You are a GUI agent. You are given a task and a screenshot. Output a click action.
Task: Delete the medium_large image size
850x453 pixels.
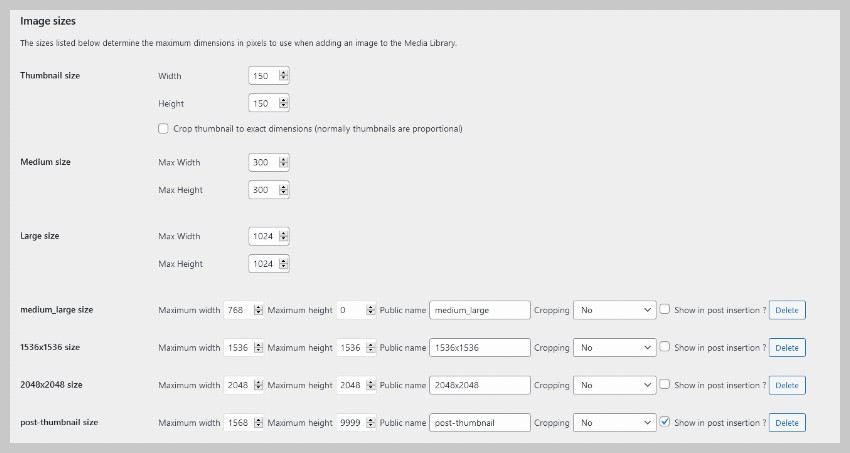click(x=787, y=310)
